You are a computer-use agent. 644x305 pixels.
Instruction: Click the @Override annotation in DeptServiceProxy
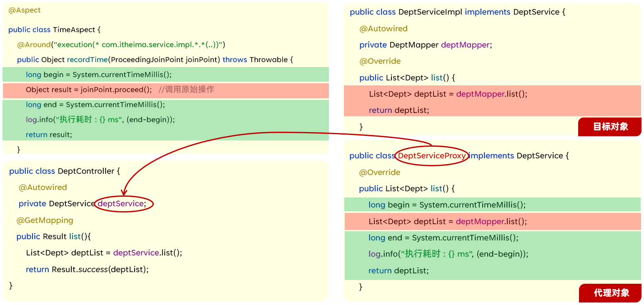click(x=379, y=172)
